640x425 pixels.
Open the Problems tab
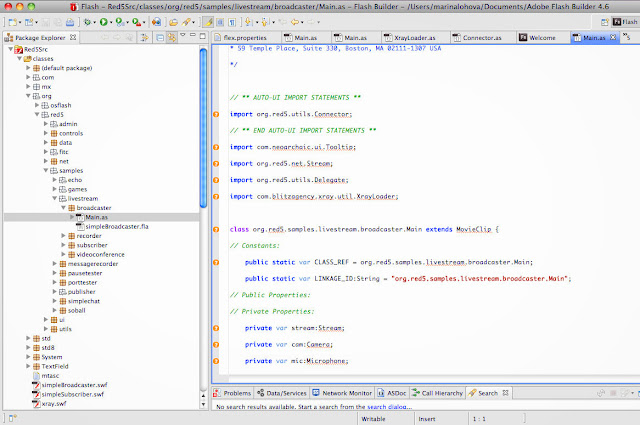pos(232,393)
